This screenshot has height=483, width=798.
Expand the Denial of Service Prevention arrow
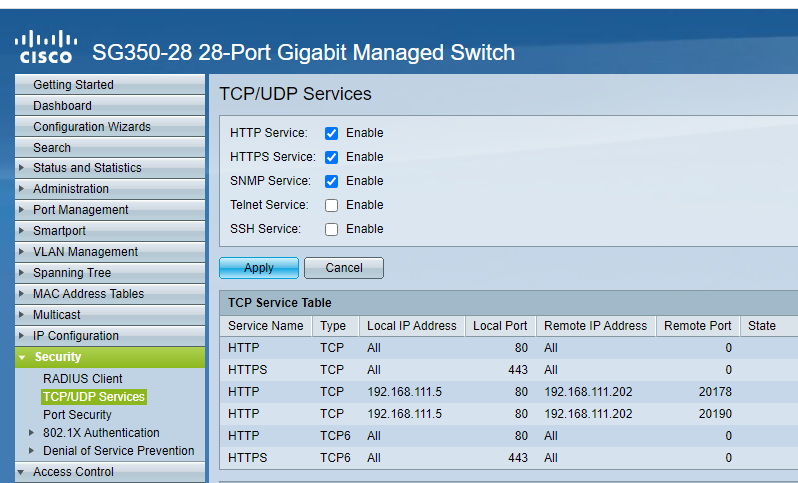click(x=31, y=451)
